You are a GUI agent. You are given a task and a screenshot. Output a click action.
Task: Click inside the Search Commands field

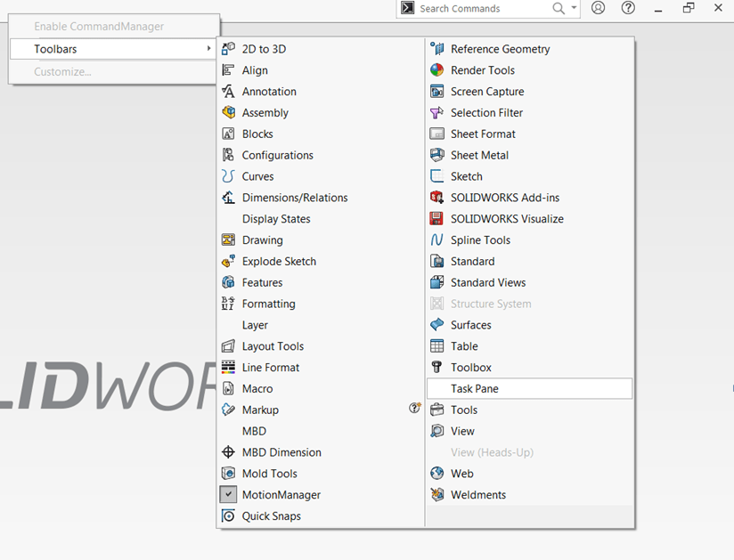tap(485, 8)
